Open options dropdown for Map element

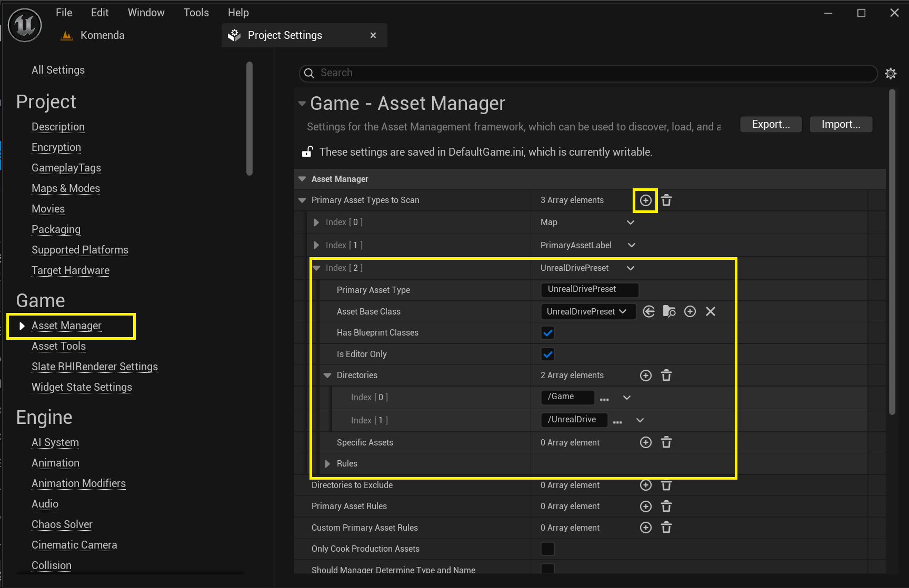pyautogui.click(x=631, y=222)
